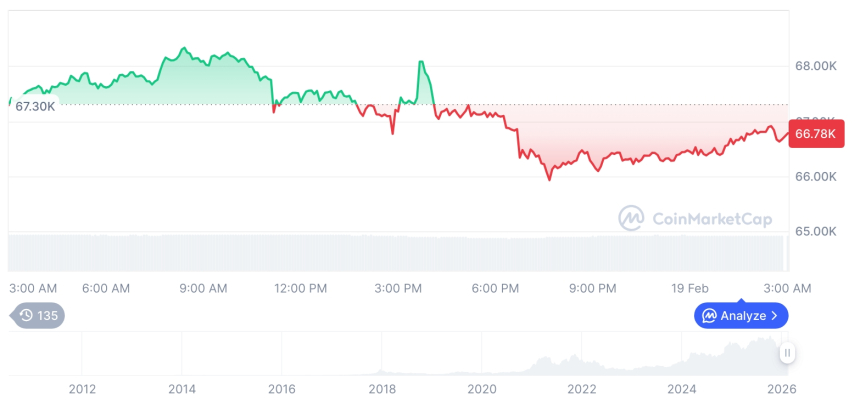Click the clock icon in the 135 badge
This screenshot has width=860, height=401.
coord(26,316)
